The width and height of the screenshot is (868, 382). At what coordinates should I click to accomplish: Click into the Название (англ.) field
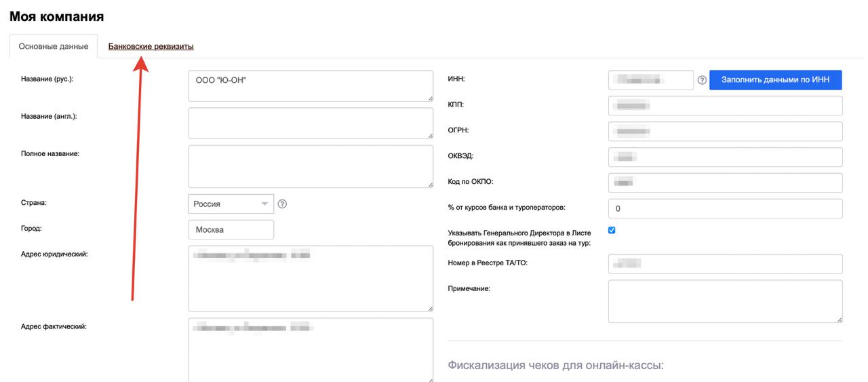311,123
